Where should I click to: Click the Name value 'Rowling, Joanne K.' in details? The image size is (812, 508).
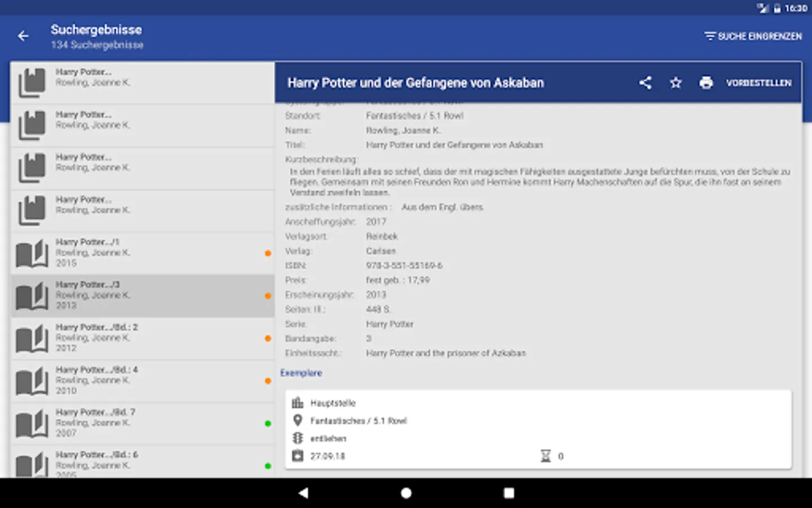[x=403, y=130]
